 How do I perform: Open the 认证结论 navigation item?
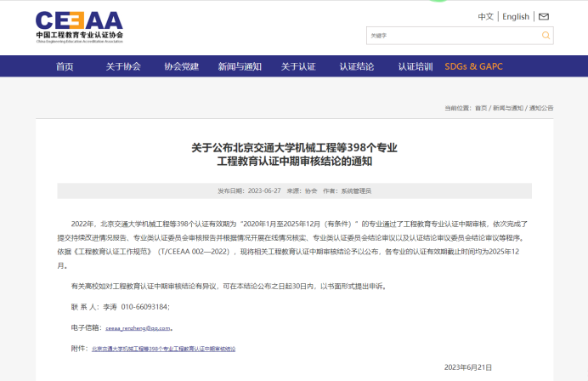pos(357,66)
